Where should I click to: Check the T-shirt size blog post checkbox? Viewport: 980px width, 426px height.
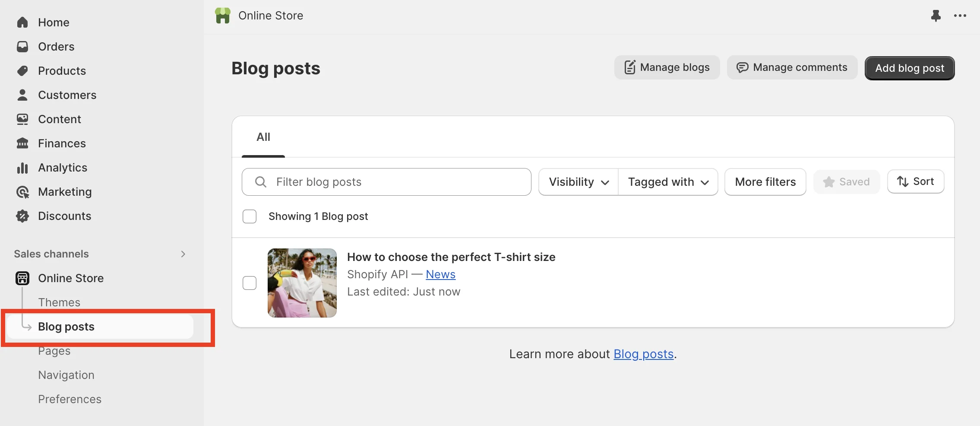(250, 283)
